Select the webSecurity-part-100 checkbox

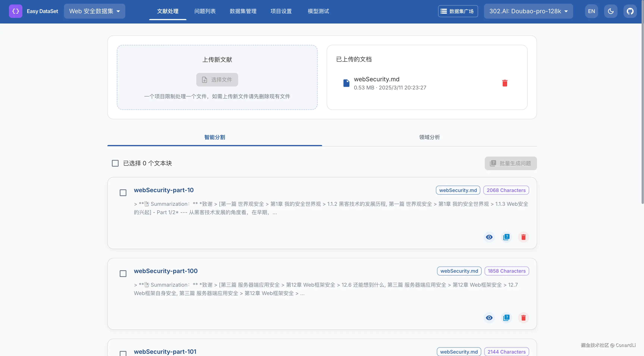pos(123,273)
